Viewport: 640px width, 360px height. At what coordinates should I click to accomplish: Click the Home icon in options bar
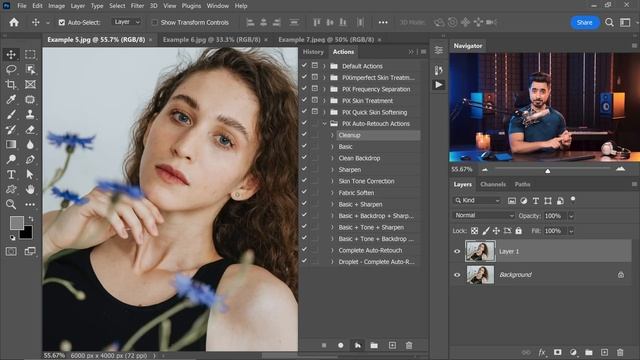tap(14, 22)
